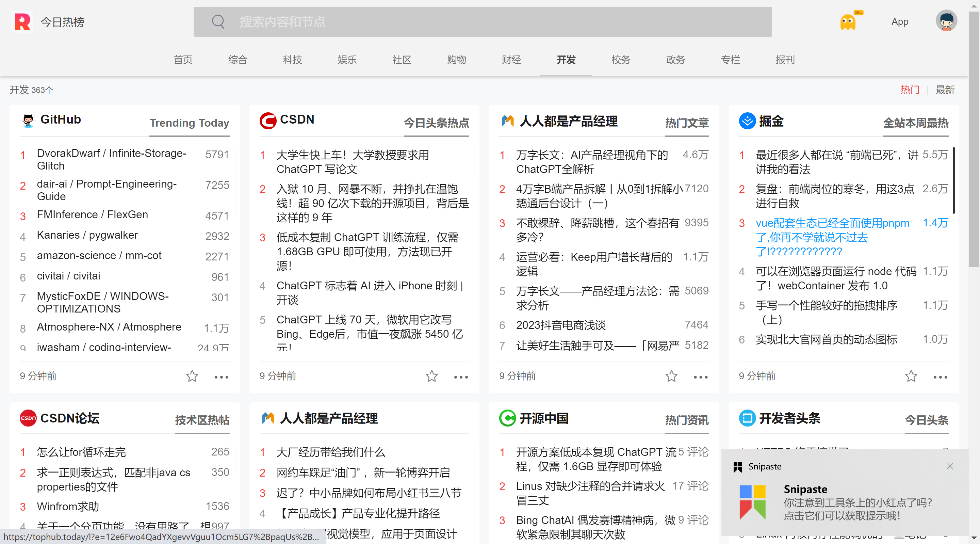This screenshot has width=980, height=544.
Task: Click the 人人都是产品经理 logo in the top row
Action: [x=507, y=121]
